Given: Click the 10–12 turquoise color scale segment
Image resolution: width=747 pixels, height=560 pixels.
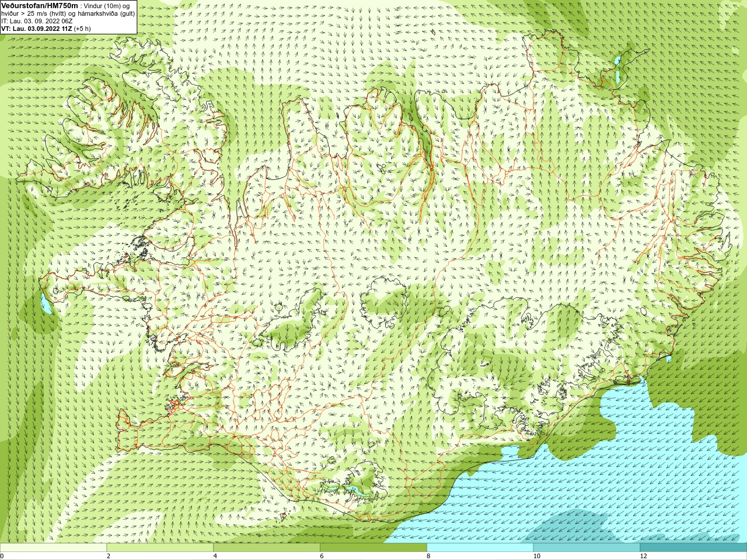Looking at the screenshot, I should click(587, 548).
